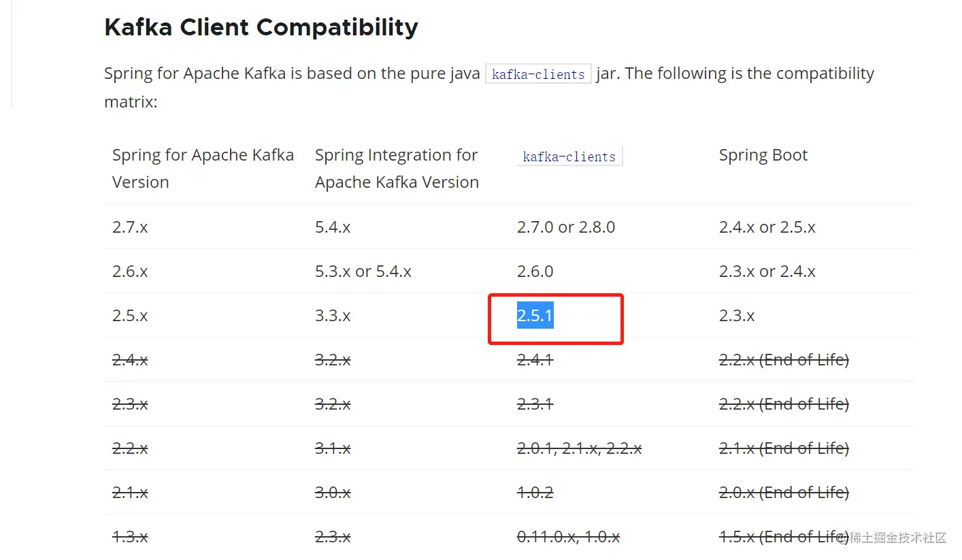
Task: Select the highlighted 2.5.1 kafka-clients cell
Action: [535, 316]
